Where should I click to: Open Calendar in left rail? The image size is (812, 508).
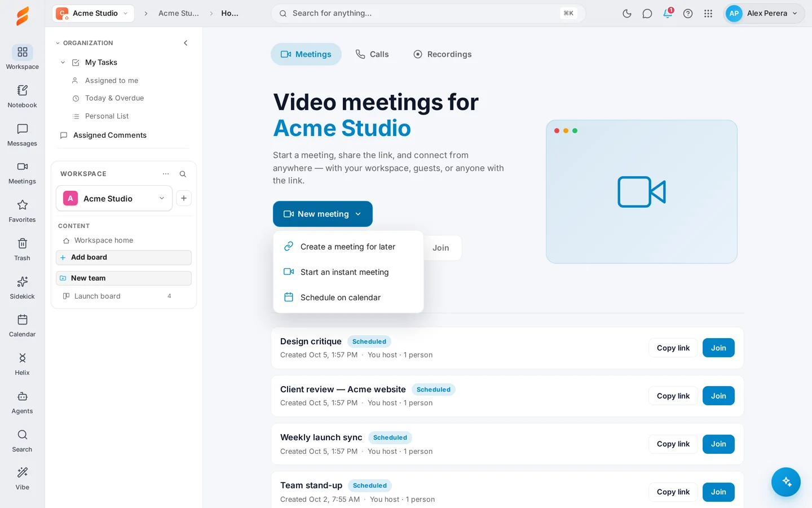pos(22,325)
